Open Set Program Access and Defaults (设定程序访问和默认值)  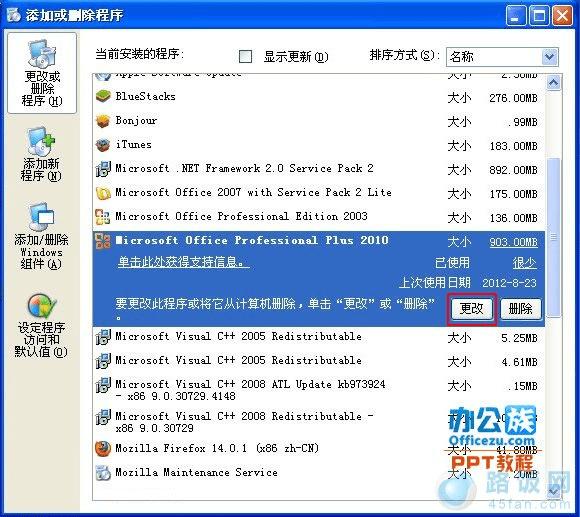click(x=41, y=325)
